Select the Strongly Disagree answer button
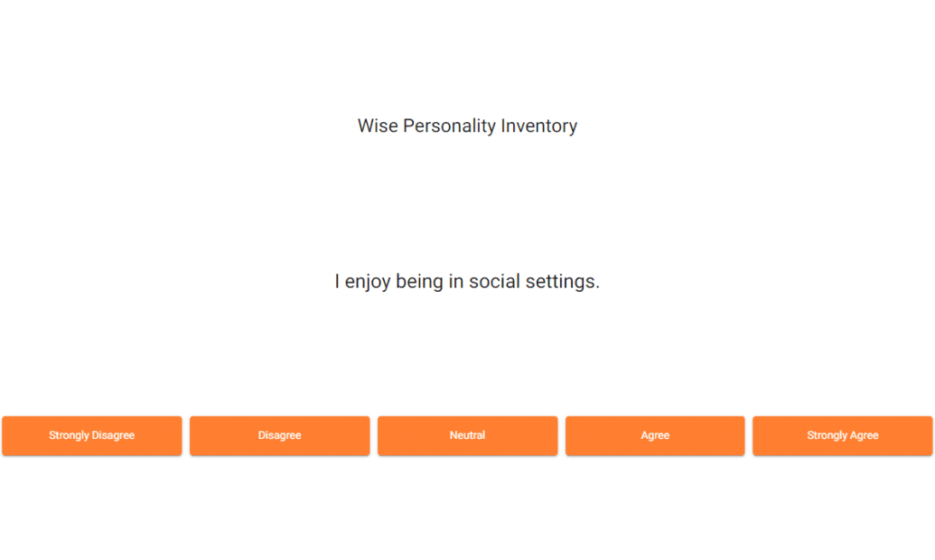Image resolution: width=935 pixels, height=560 pixels. (92, 435)
